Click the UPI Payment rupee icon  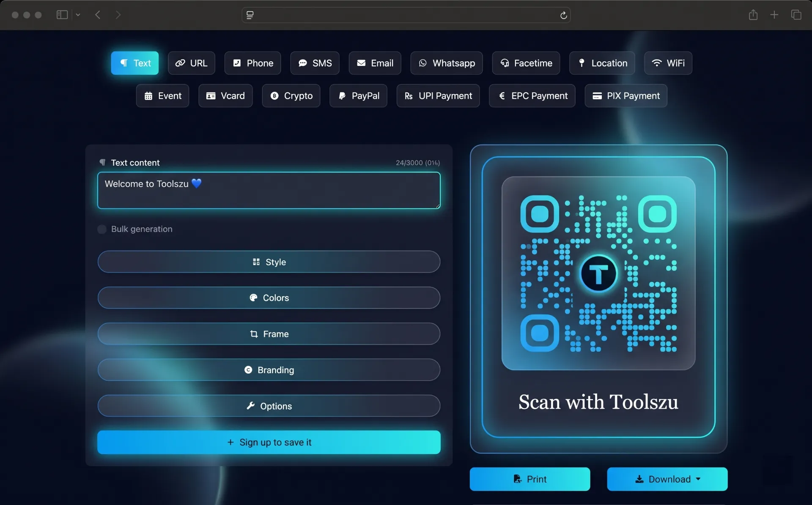(x=409, y=96)
